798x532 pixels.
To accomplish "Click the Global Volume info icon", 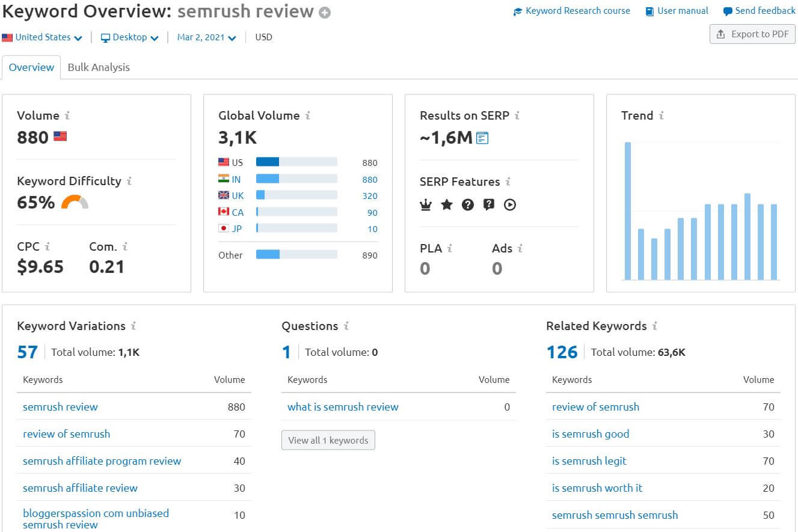I will pyautogui.click(x=308, y=115).
